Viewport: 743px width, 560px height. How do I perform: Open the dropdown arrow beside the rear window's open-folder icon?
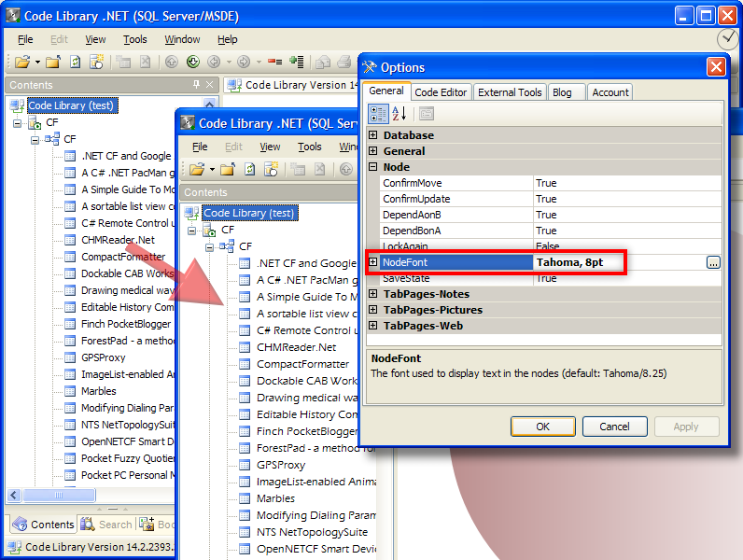tap(37, 62)
